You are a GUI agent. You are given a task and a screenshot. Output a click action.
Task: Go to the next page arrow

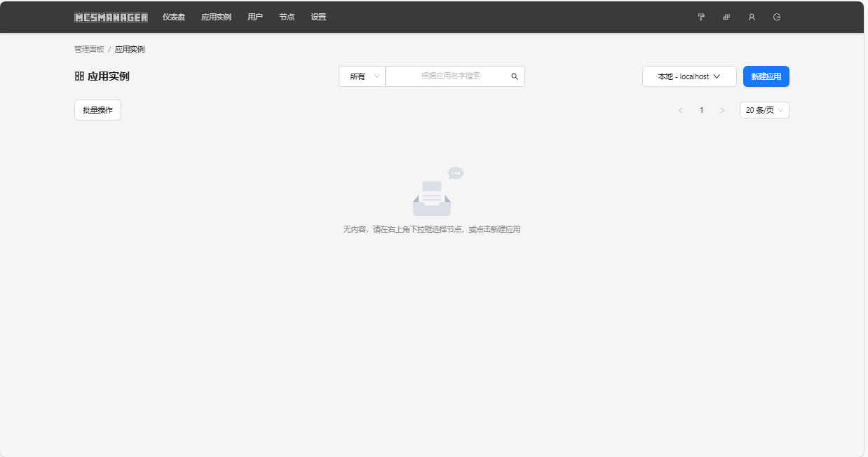pos(722,111)
